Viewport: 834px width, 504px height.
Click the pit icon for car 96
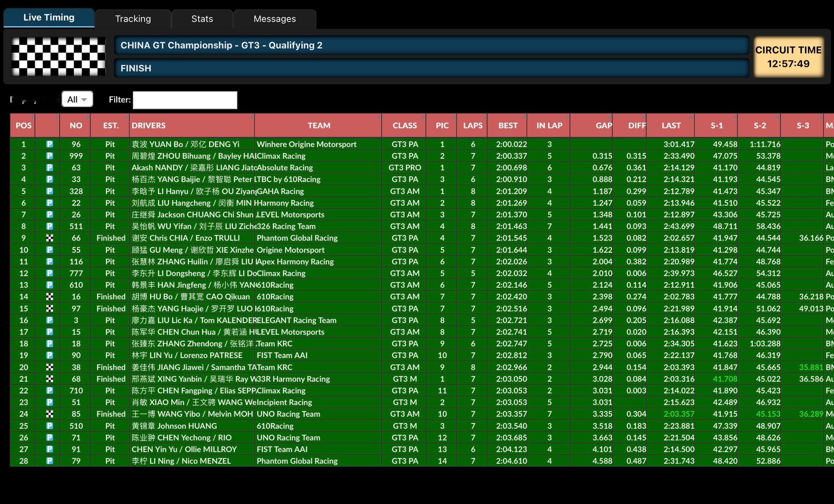coord(49,144)
